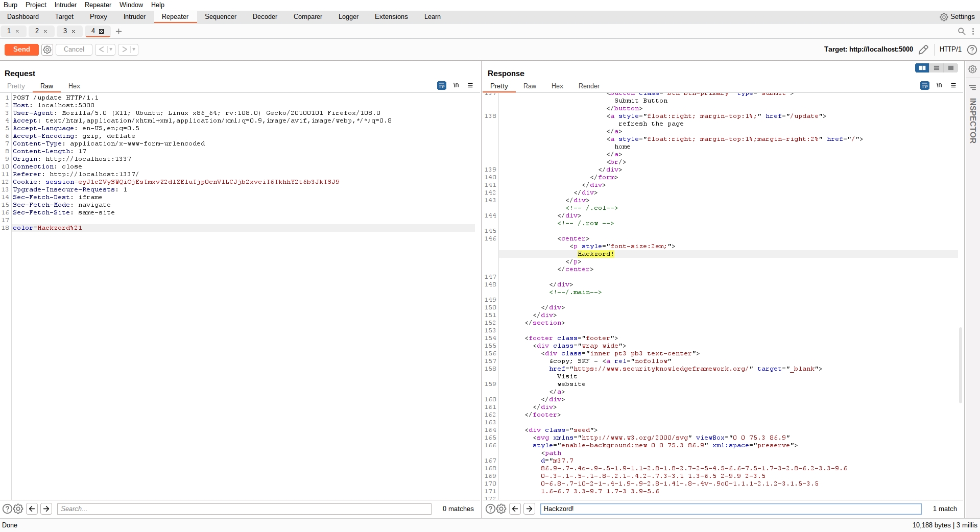Switch to side-by-side layout view
The image size is (980, 532).
pos(922,68)
